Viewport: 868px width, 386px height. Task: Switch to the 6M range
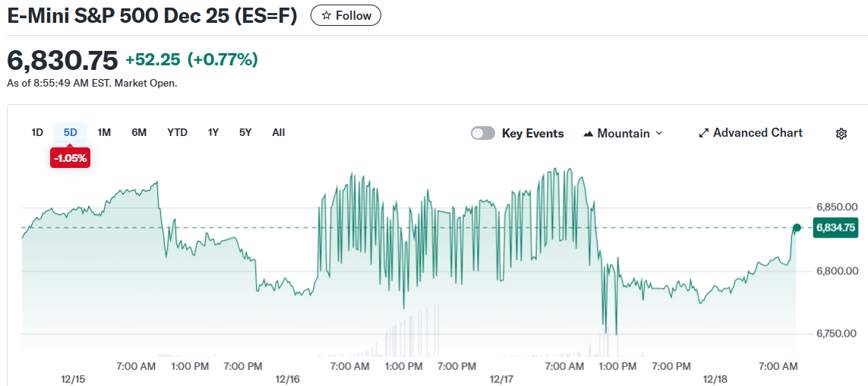click(139, 132)
